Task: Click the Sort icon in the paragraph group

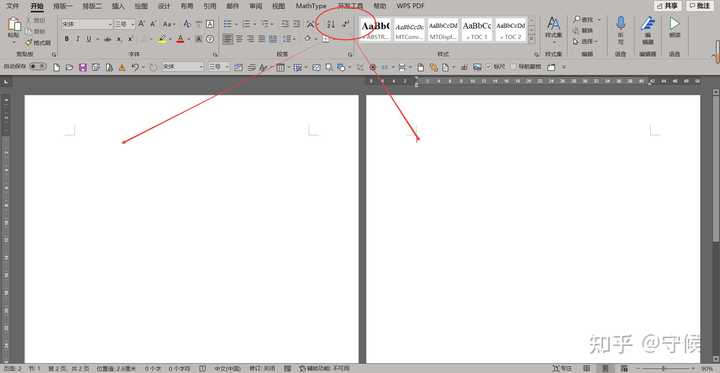Action: pyautogui.click(x=331, y=24)
